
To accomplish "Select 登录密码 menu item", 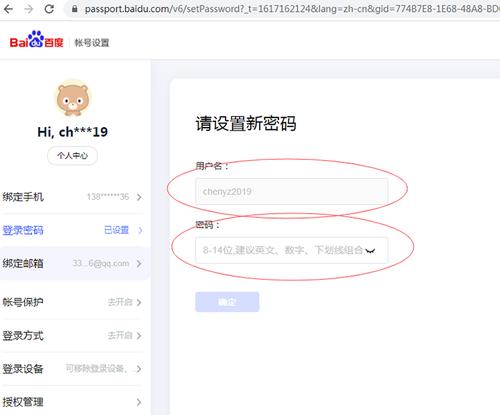I will (x=23, y=230).
